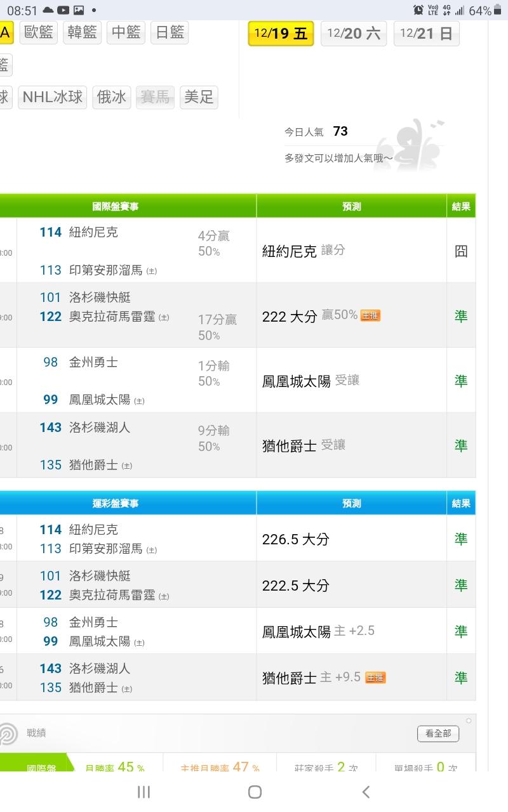Tap the 9分輸 50% result text

(x=213, y=438)
